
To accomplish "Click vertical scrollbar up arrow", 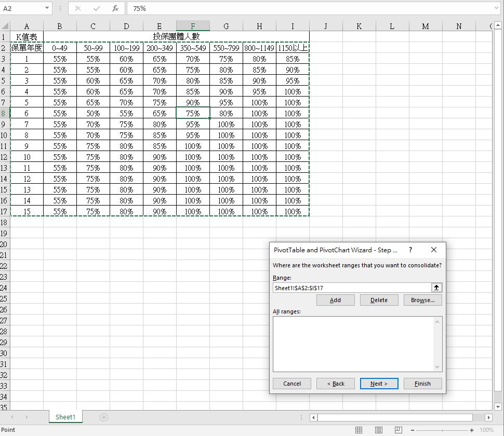I will tap(498, 25).
